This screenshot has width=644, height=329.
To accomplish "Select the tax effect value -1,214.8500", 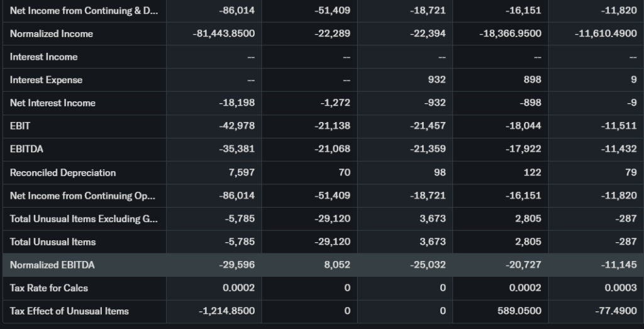I will tap(226, 311).
